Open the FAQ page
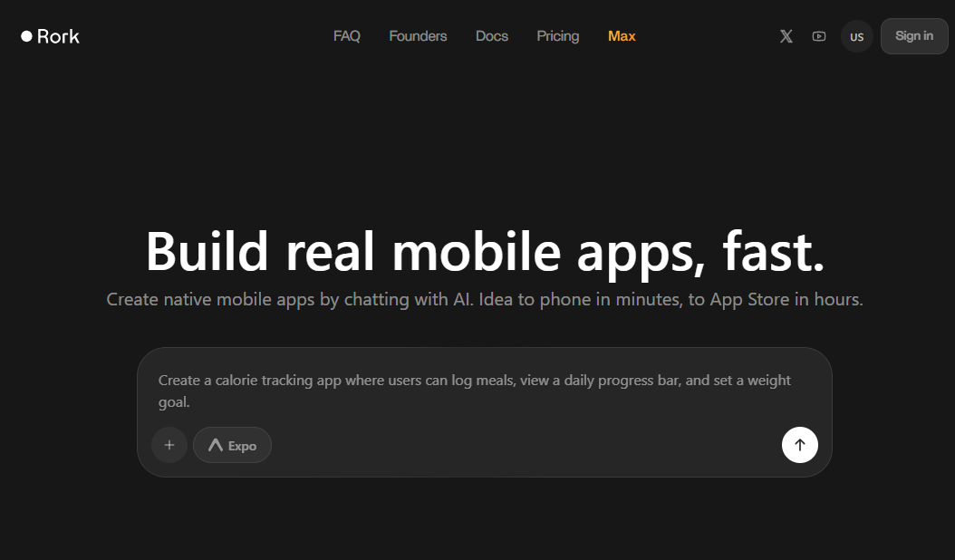 (346, 36)
